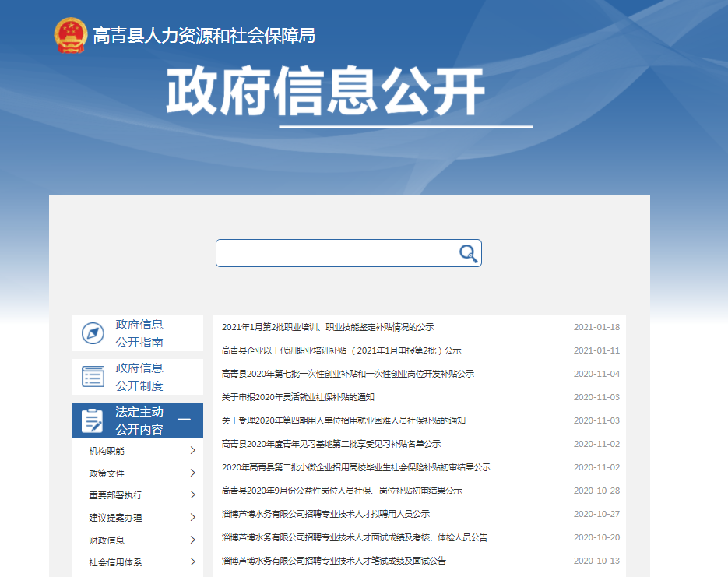Open 高青县企业以工代训职业培训补贴公示 link

coord(341,350)
